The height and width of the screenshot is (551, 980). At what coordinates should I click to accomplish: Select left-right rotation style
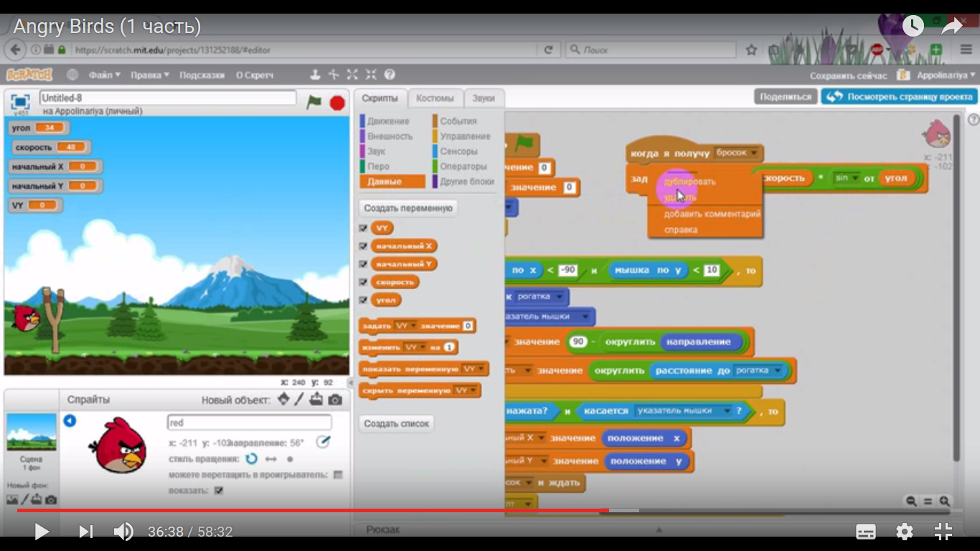point(271,458)
